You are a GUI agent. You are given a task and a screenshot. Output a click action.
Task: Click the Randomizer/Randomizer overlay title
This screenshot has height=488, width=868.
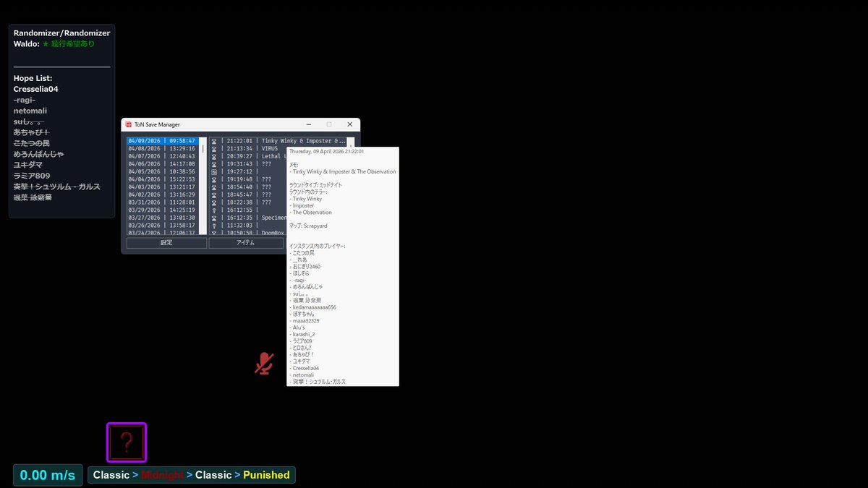pos(62,33)
